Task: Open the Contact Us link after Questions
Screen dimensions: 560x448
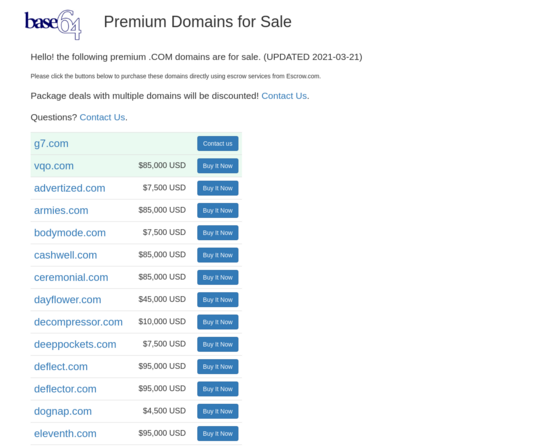Action: click(x=102, y=118)
